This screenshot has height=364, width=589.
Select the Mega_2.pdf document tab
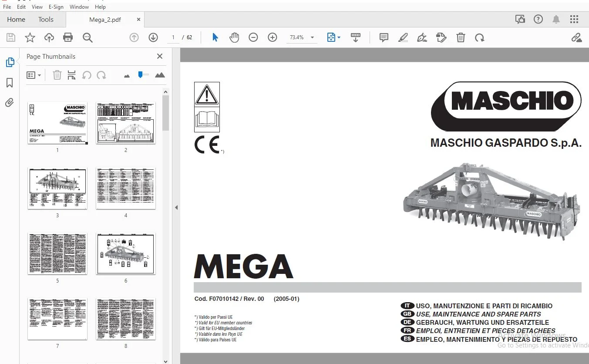click(x=105, y=20)
